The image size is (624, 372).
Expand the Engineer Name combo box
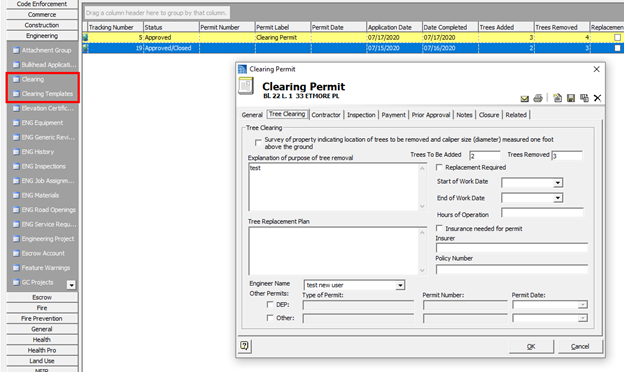[x=400, y=285]
